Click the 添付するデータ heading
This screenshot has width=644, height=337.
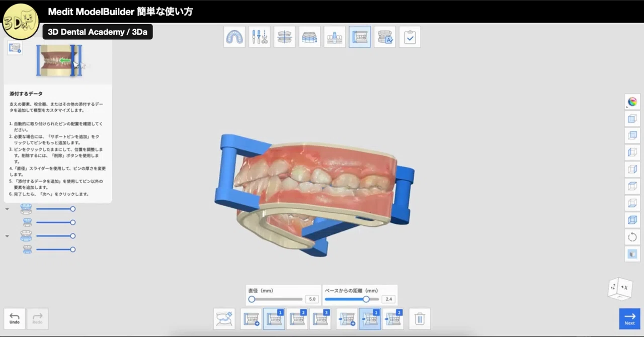(x=26, y=94)
